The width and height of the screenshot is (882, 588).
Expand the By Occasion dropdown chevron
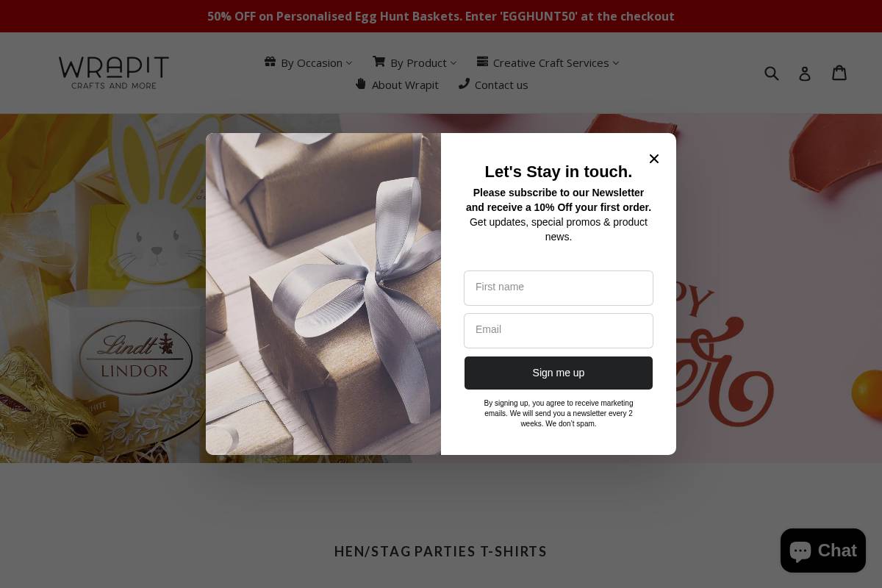coord(349,63)
